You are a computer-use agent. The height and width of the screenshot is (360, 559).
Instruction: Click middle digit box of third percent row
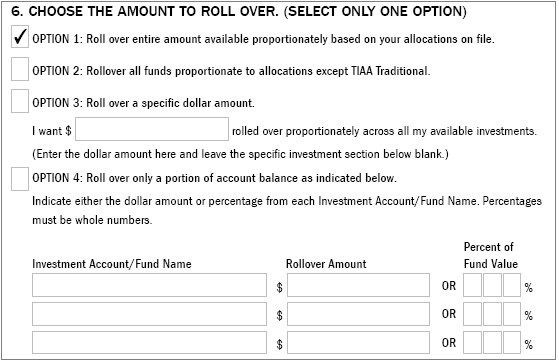click(492, 343)
